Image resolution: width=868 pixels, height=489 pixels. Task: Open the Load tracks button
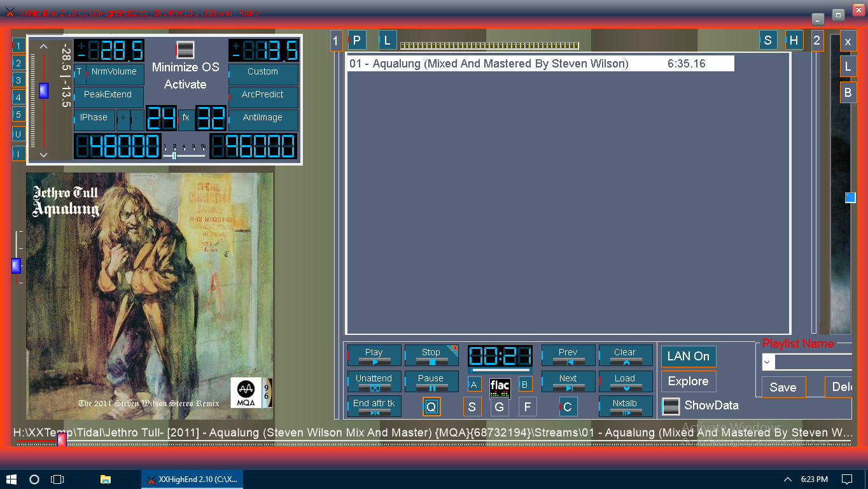(x=626, y=381)
